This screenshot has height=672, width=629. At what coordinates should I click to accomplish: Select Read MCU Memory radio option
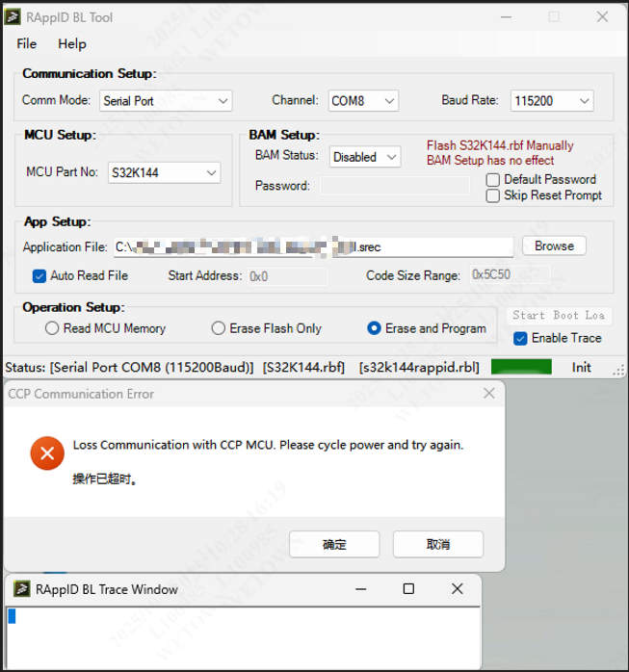(x=52, y=328)
